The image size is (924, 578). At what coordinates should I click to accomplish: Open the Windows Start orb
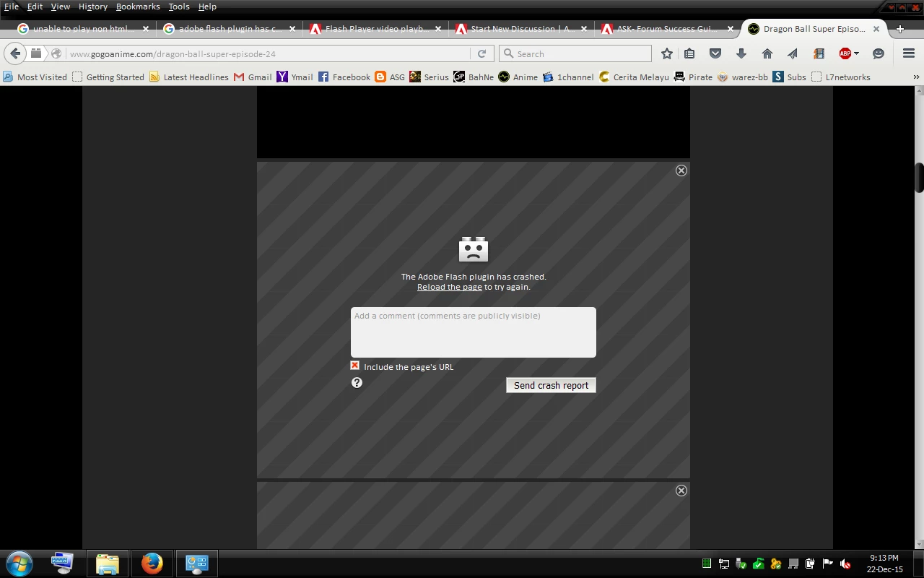tap(19, 563)
